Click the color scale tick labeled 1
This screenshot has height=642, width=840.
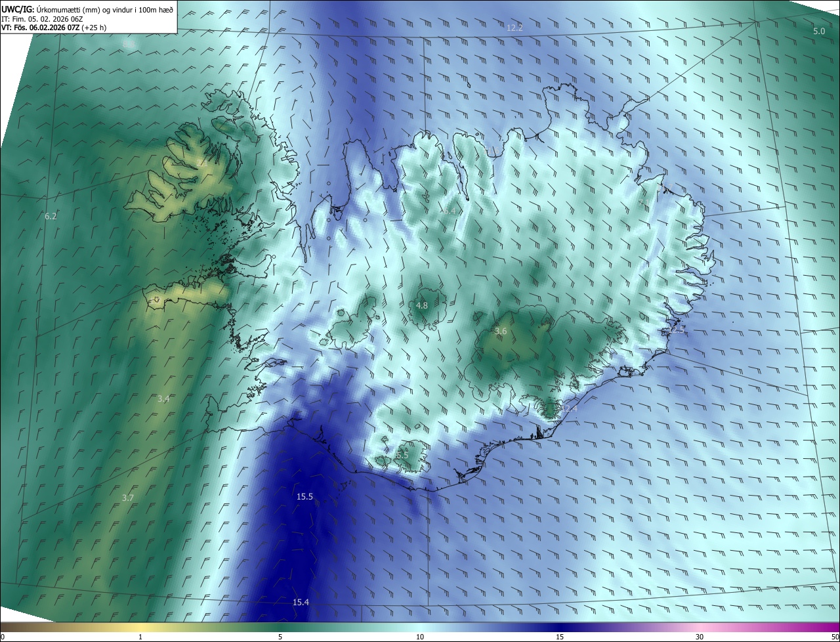point(140,637)
